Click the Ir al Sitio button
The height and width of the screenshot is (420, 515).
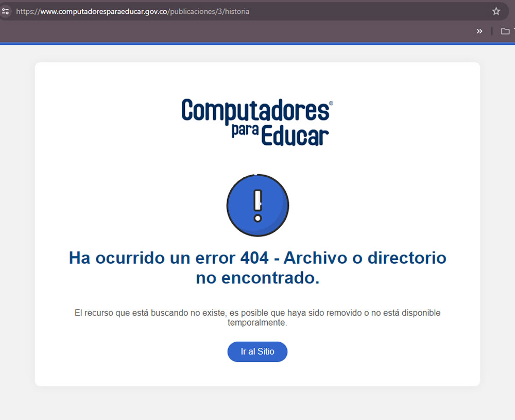257,351
